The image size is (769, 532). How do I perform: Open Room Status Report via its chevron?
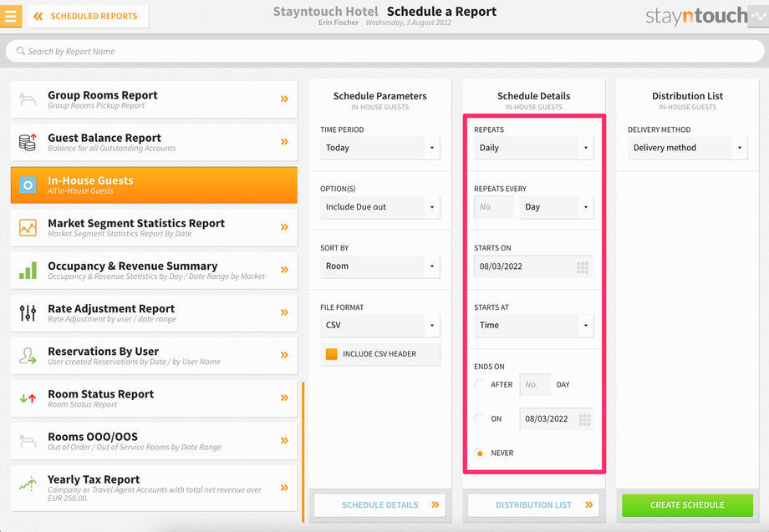[x=284, y=398]
